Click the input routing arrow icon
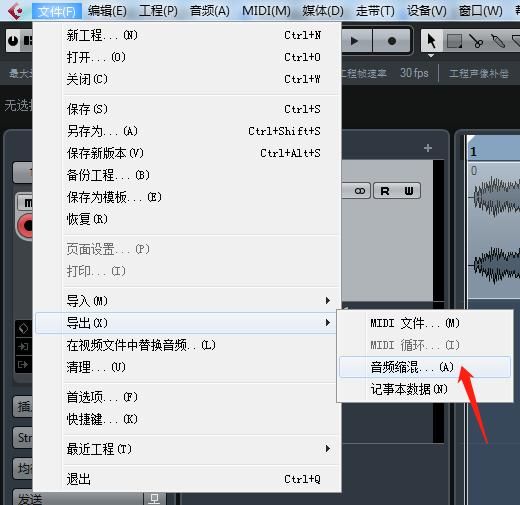The width and height of the screenshot is (520, 505). pyautogui.click(x=23, y=347)
